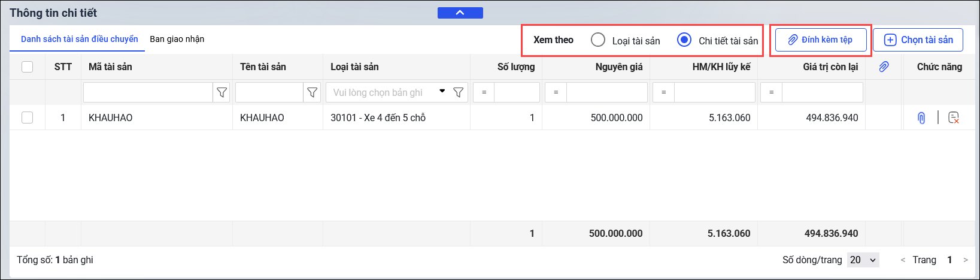
Task: Click the Chọn tài sản button
Action: 917,40
